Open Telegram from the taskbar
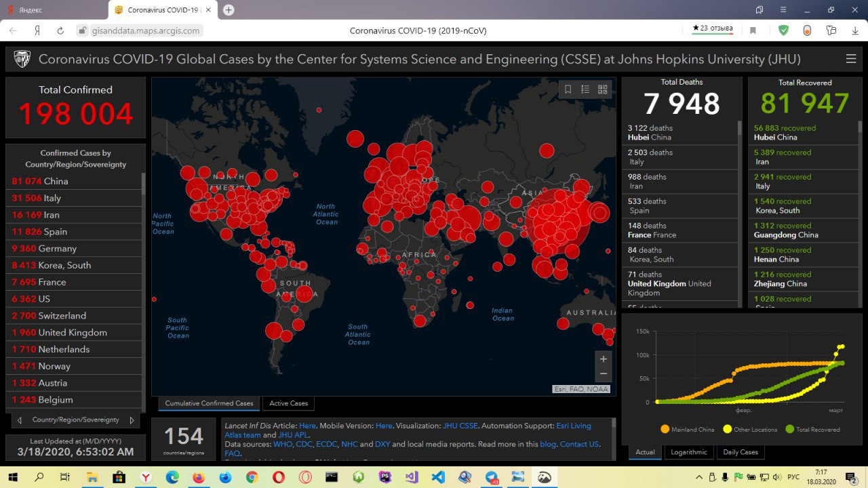 (492, 477)
